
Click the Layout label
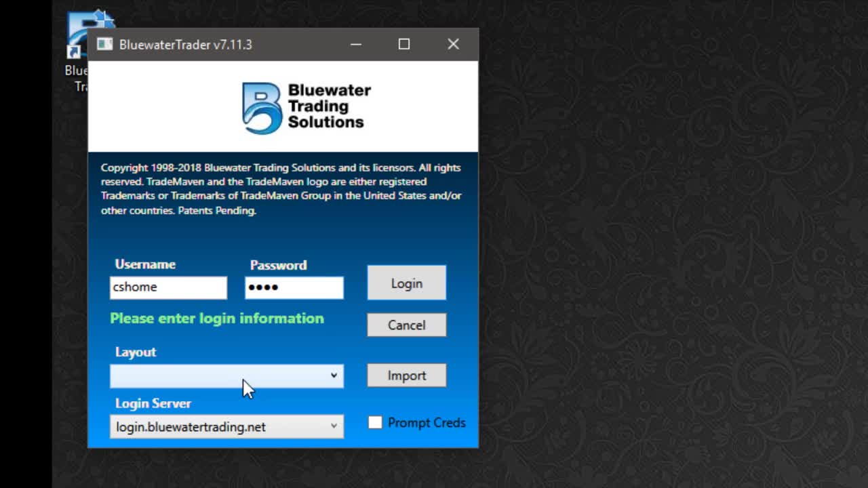click(136, 352)
